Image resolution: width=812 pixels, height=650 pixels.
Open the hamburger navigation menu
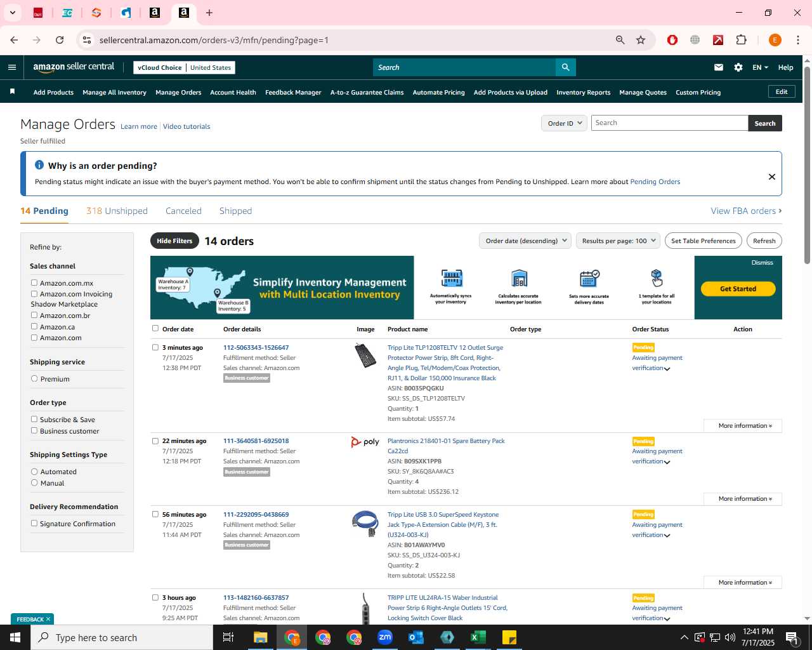pyautogui.click(x=12, y=67)
